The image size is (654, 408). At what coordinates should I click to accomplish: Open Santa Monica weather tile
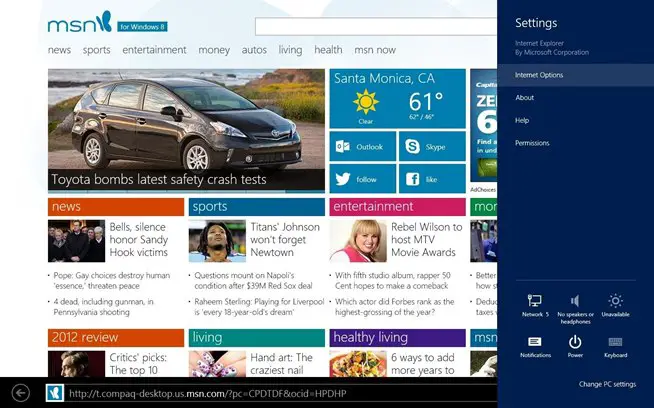click(x=397, y=98)
